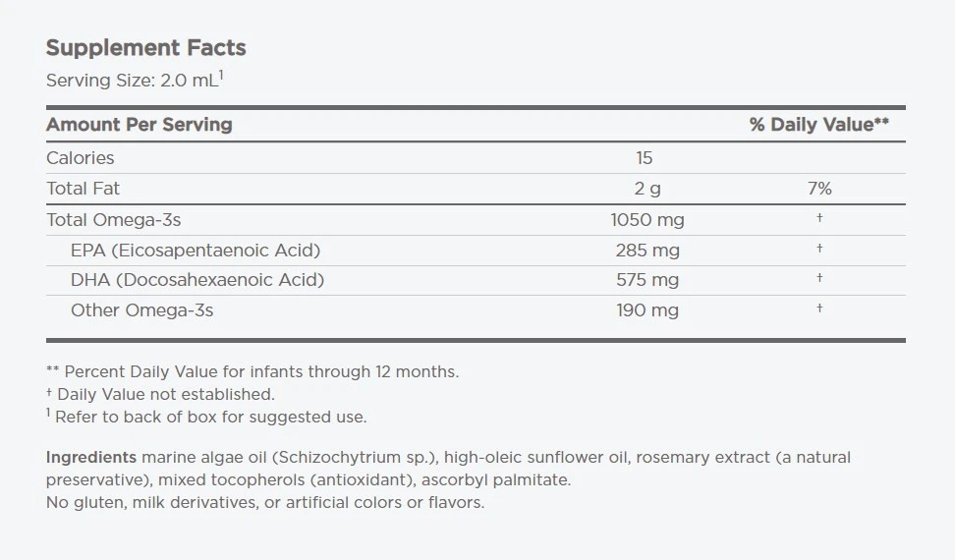Image resolution: width=955 pixels, height=560 pixels.
Task: Select the Calories row label
Action: [81, 158]
